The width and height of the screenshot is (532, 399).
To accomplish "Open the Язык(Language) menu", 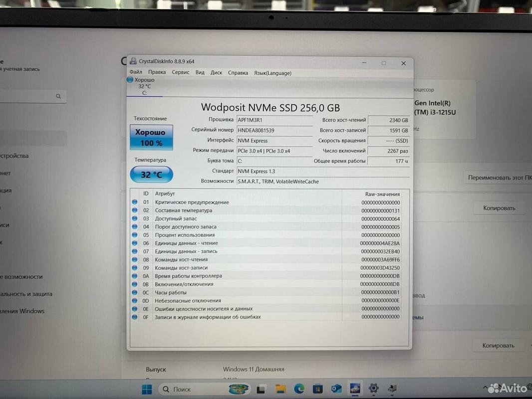I will pos(273,73).
